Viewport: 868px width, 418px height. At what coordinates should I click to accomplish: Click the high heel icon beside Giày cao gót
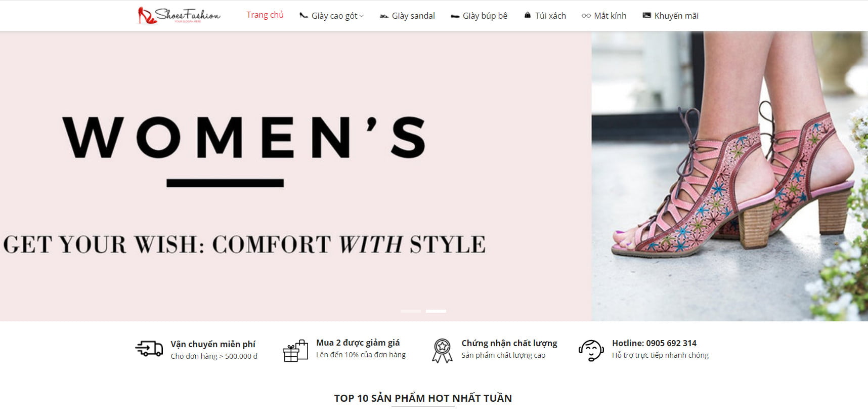(303, 16)
